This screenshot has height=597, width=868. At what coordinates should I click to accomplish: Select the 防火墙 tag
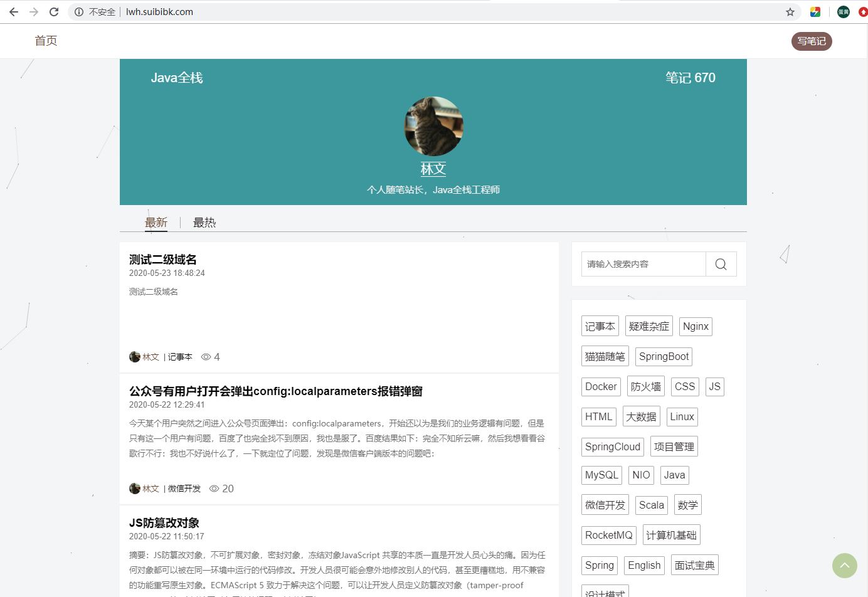point(646,386)
